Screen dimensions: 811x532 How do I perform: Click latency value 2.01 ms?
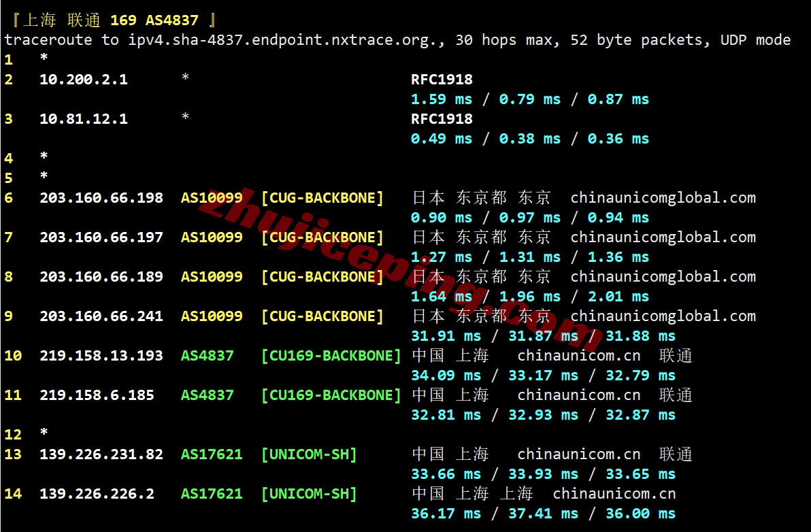coord(618,297)
